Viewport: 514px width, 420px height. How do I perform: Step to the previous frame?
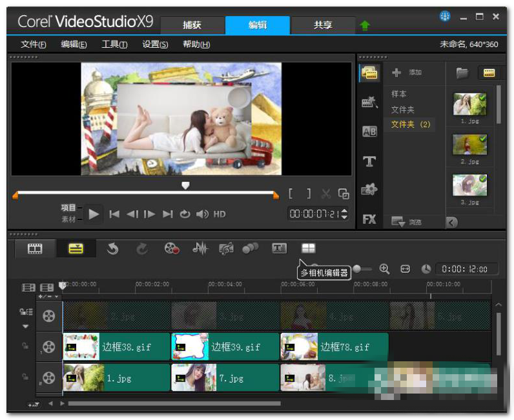tap(132, 214)
